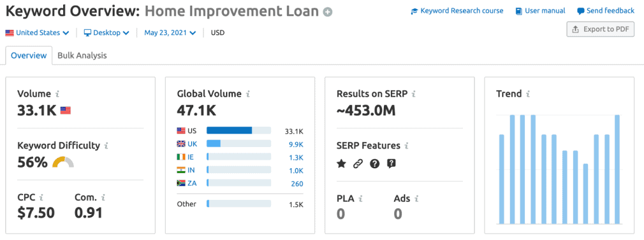Click the question mark SERP feature icon

374,164
